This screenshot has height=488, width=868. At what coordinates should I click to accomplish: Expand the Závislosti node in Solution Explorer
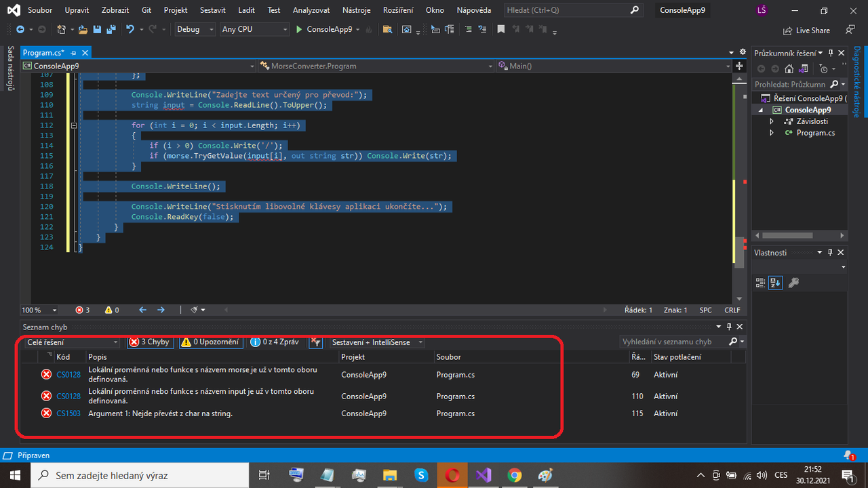pyautogui.click(x=772, y=121)
